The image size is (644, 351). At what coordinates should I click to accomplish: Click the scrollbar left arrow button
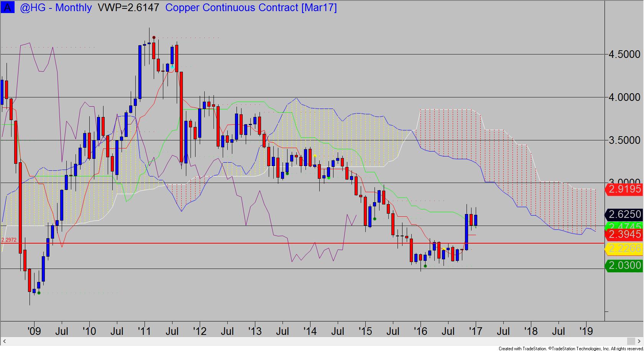[5, 341]
